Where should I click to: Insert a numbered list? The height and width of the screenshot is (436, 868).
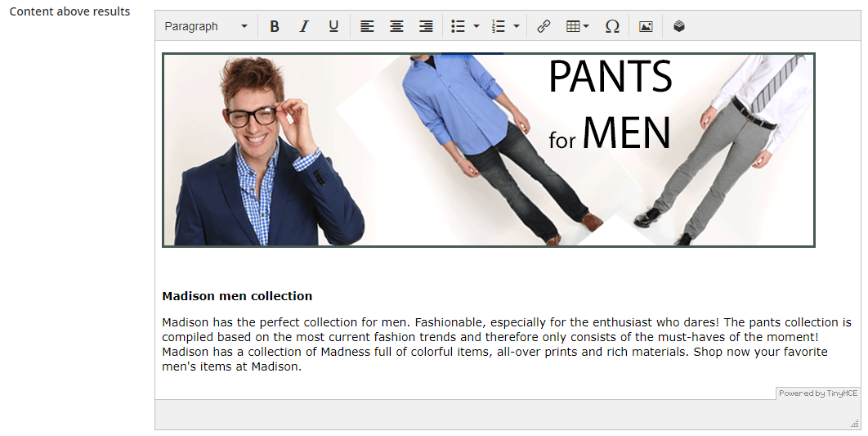(499, 26)
